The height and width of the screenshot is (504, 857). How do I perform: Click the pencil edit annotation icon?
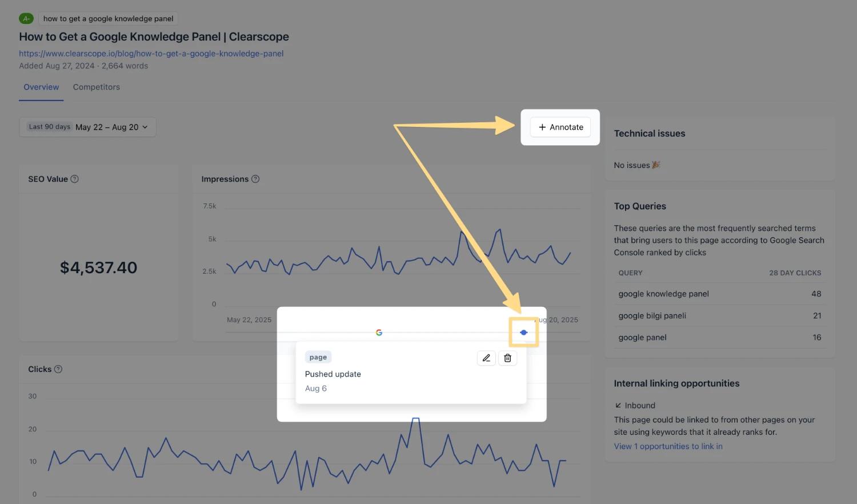(486, 358)
